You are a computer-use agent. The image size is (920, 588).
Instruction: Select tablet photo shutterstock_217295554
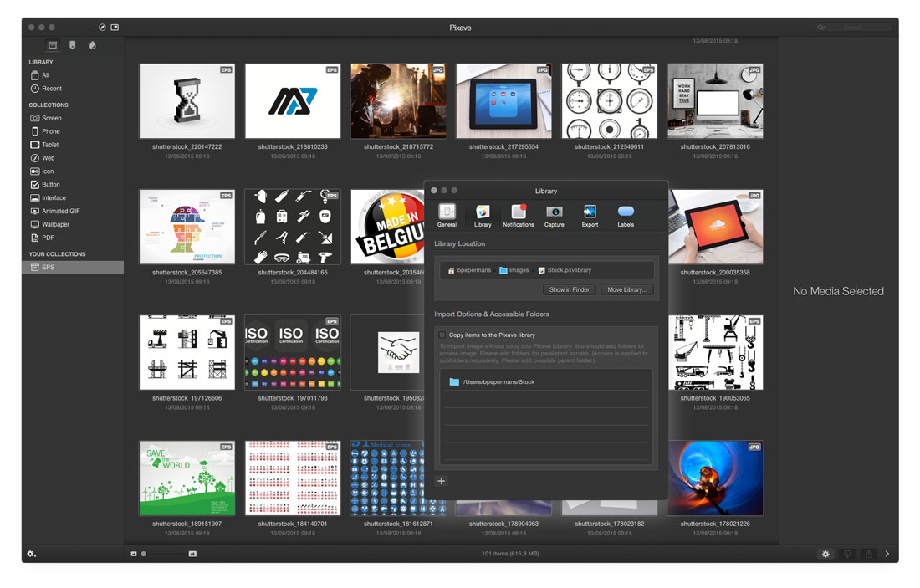click(504, 101)
